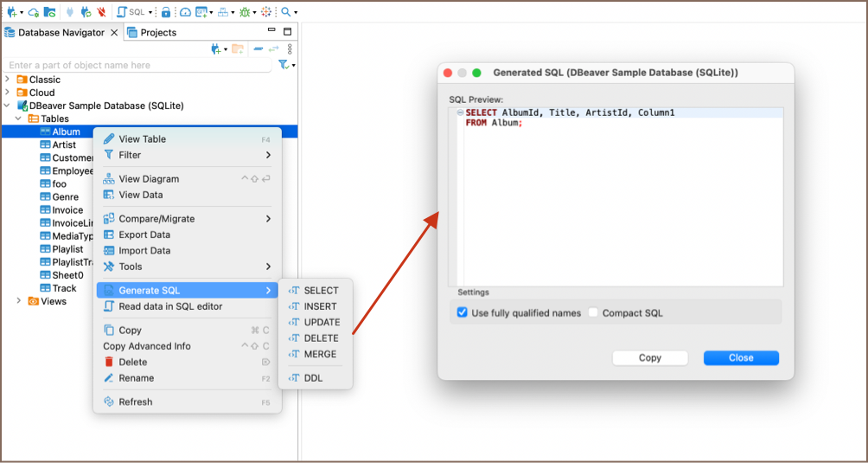This screenshot has height=463, width=868.
Task: Click the red Disconnect plug icon
Action: click(102, 12)
